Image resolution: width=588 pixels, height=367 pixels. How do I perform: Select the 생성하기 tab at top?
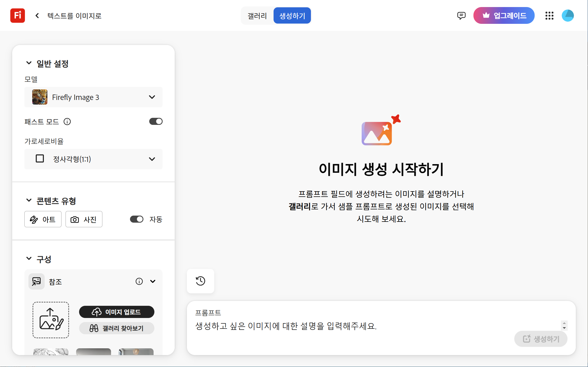[x=292, y=16]
